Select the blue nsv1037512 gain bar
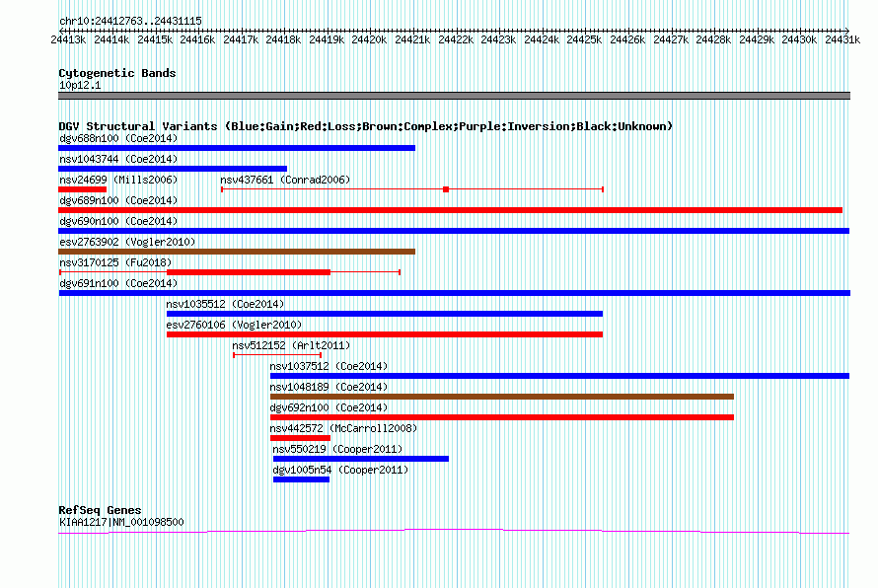 click(560, 376)
